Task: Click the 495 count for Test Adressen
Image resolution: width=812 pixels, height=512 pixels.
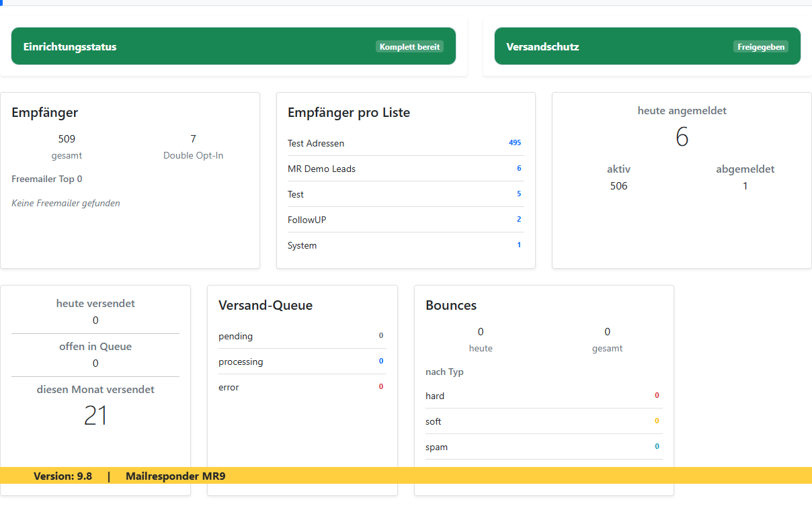Action: (x=515, y=142)
